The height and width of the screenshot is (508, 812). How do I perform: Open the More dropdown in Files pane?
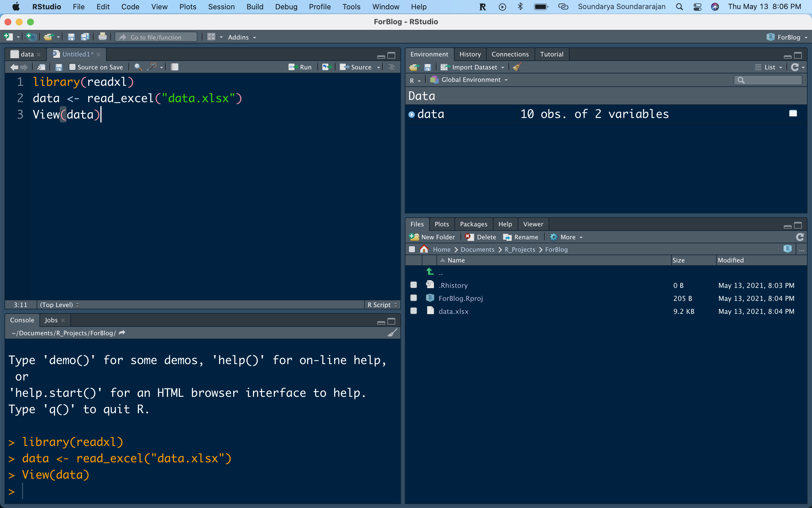(x=566, y=237)
